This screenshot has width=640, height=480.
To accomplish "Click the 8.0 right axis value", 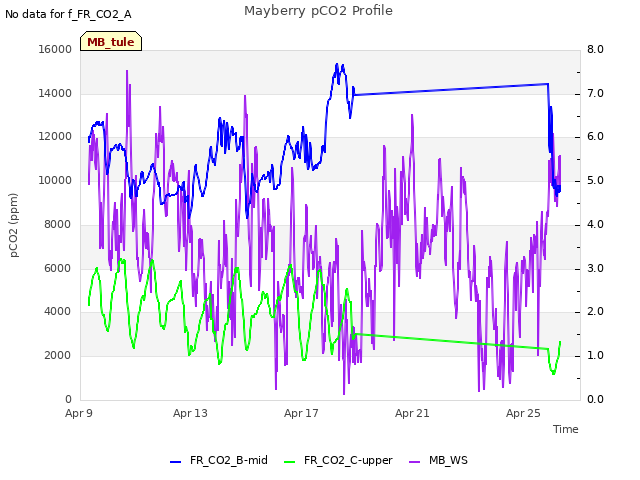I will 596,49.
